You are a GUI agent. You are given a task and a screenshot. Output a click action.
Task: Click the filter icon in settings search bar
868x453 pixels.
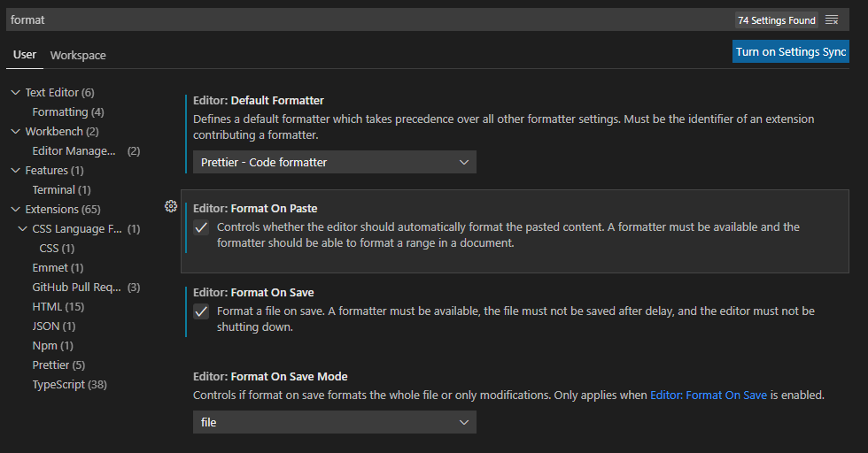[x=832, y=19]
